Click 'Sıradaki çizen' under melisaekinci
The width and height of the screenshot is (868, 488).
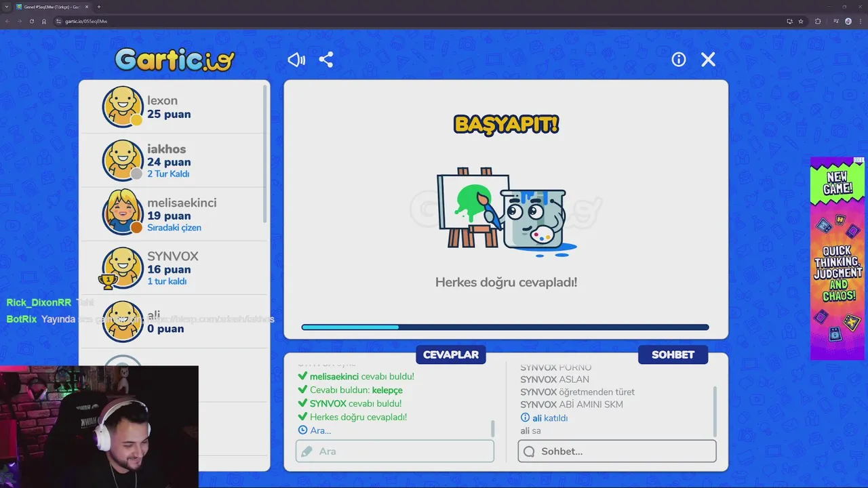click(x=174, y=228)
